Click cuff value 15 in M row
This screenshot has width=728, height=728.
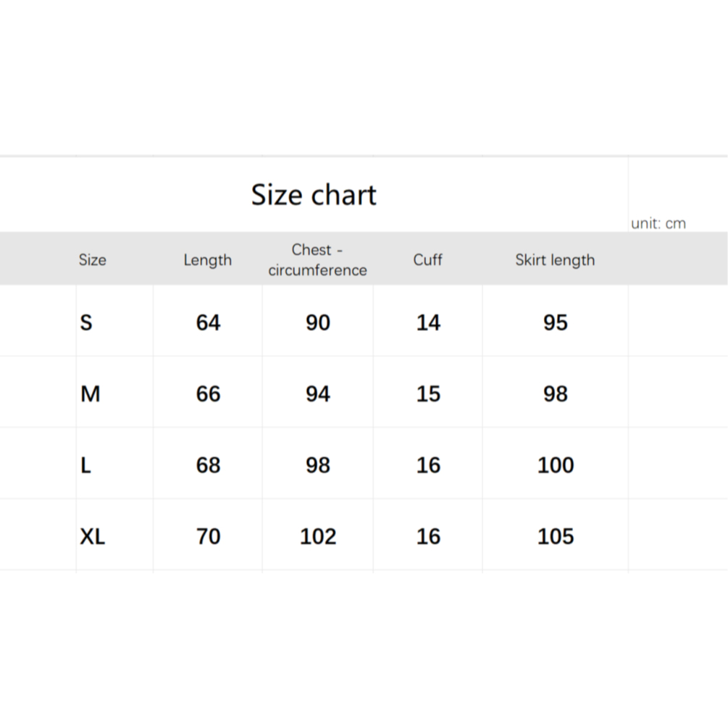point(428,394)
